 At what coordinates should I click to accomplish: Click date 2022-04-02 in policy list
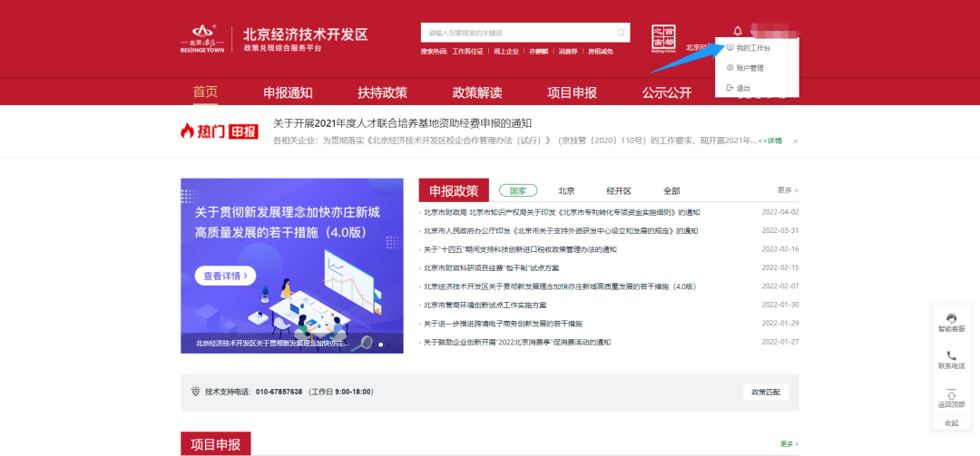(x=780, y=212)
